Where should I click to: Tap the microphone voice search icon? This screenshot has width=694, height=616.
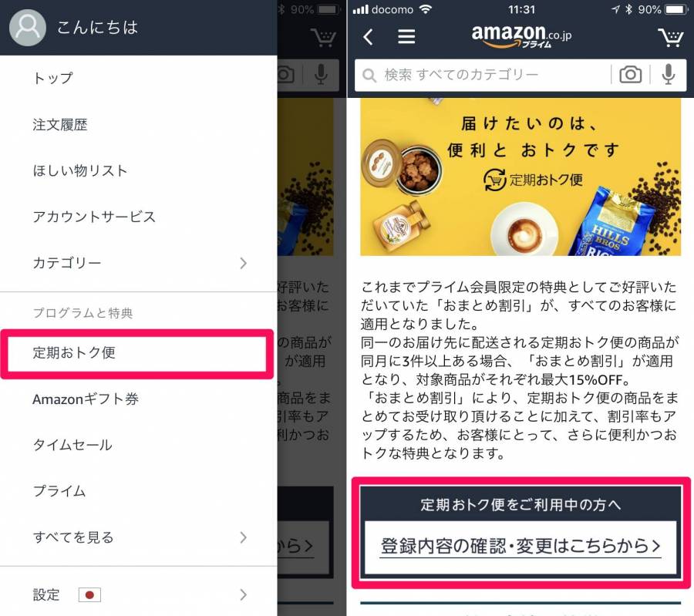(669, 74)
